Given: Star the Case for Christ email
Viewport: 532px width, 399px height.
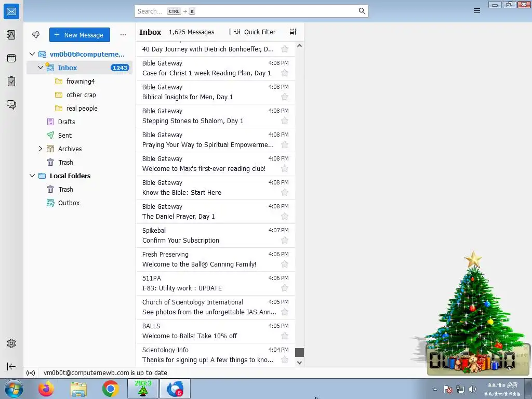Looking at the screenshot, I should [x=285, y=73].
